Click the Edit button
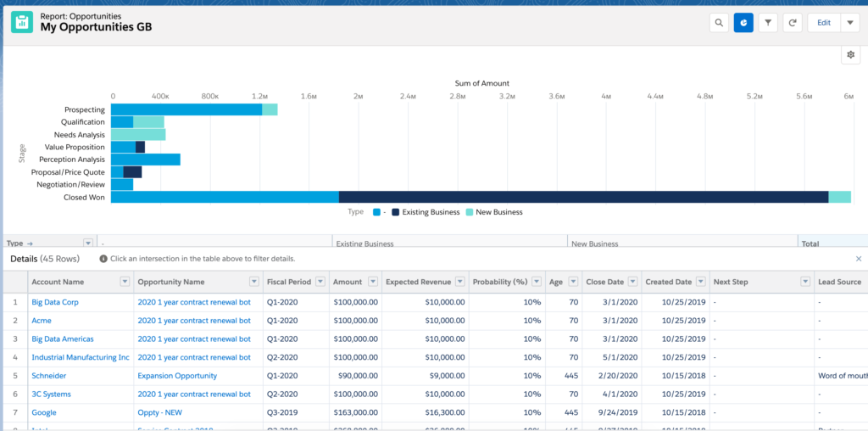868x431 pixels. 824,23
